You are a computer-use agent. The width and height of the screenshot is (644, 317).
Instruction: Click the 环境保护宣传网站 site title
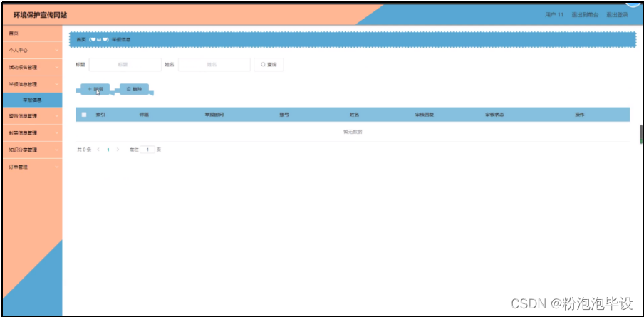[40, 15]
